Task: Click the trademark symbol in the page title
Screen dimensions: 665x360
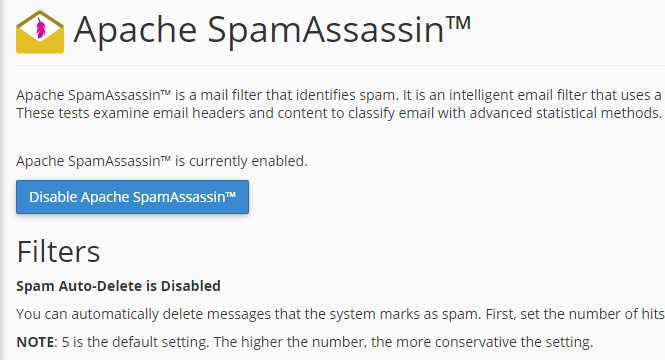Action: (458, 23)
